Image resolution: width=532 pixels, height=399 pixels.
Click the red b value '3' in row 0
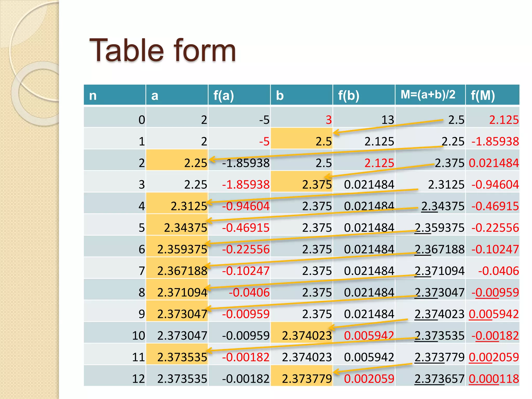(x=329, y=120)
